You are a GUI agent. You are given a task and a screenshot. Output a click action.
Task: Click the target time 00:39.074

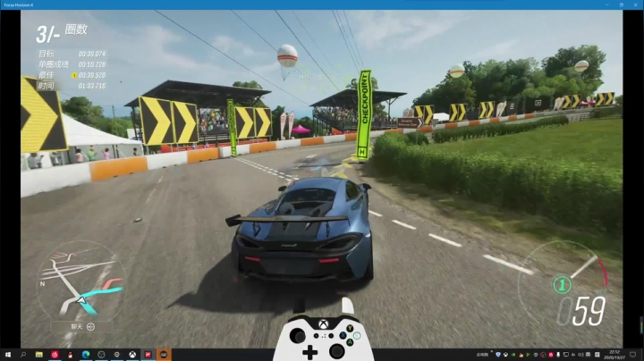pos(92,54)
